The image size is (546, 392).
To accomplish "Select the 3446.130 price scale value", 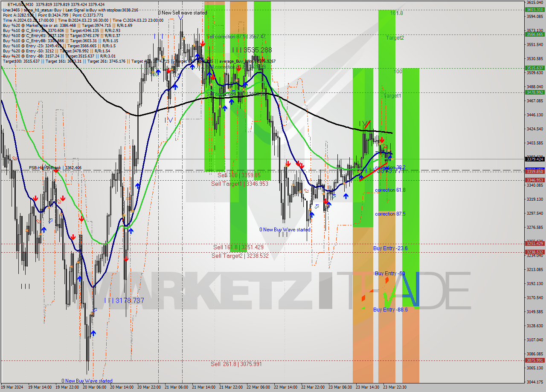I will tap(535, 115).
